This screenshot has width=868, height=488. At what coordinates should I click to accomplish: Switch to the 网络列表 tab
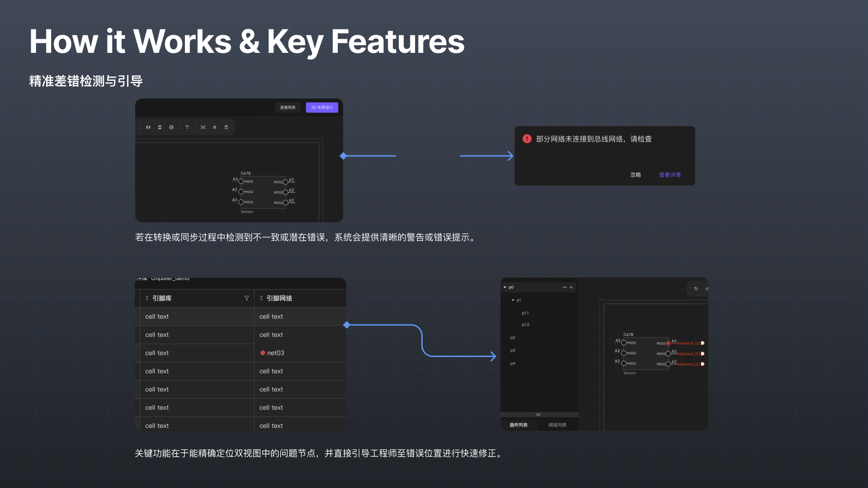557,425
